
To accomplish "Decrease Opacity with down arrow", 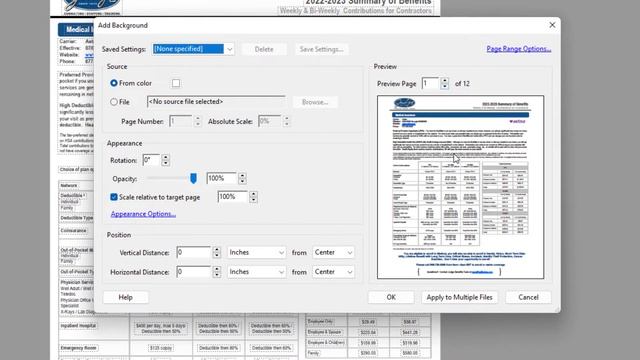I will click(x=242, y=181).
